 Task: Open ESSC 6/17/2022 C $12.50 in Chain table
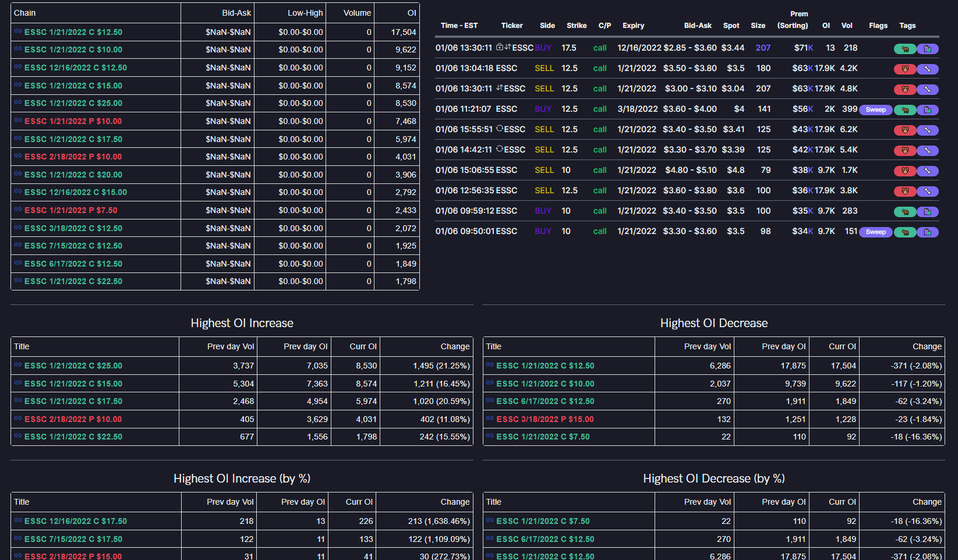point(73,264)
